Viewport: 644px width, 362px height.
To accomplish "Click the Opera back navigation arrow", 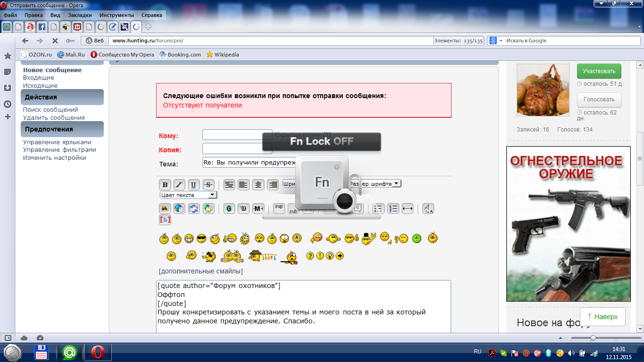I will pyautogui.click(x=25, y=41).
